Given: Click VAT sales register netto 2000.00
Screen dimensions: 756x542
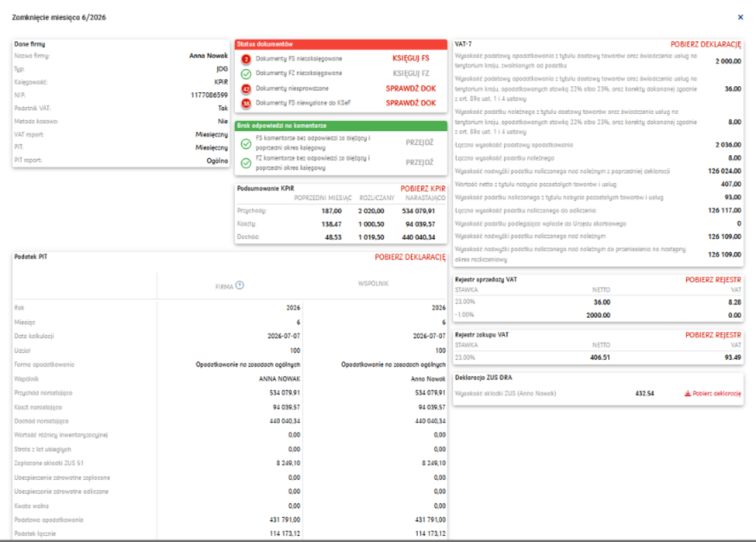Looking at the screenshot, I should (598, 316).
